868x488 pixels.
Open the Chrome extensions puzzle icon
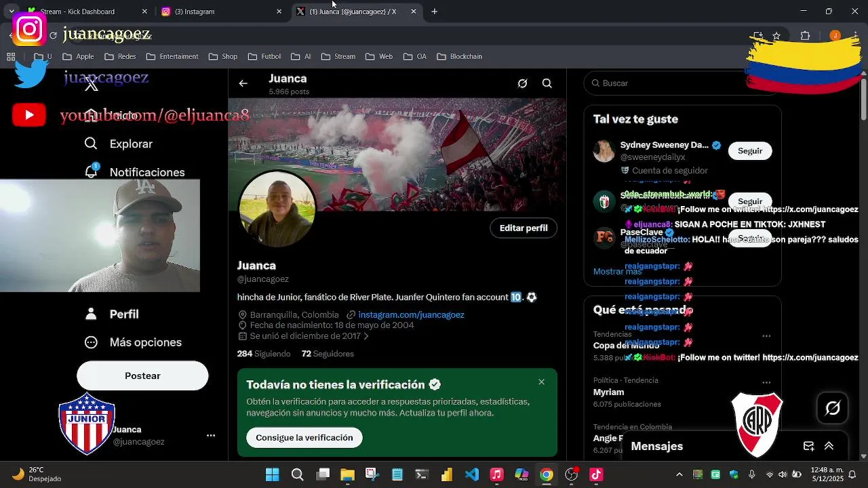point(806,36)
